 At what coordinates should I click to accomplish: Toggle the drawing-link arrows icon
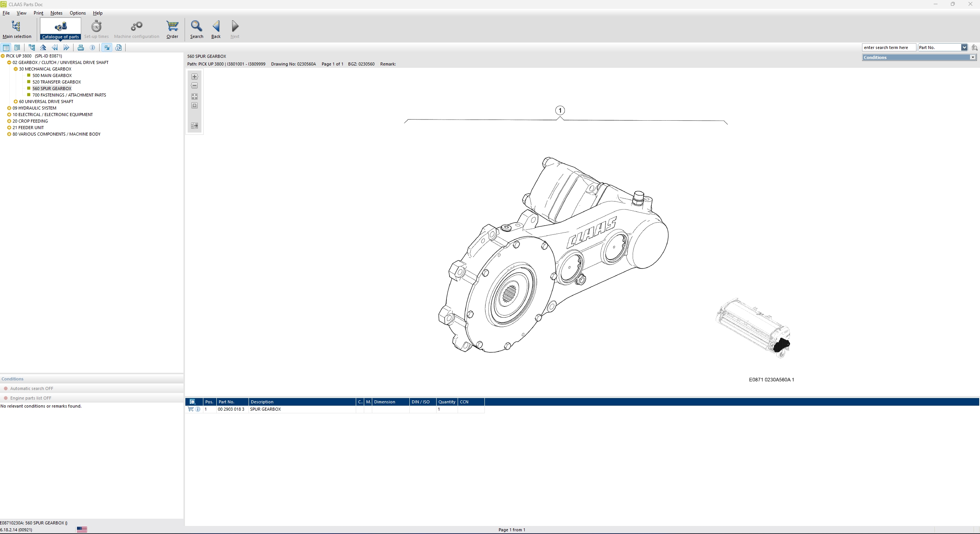(107, 48)
